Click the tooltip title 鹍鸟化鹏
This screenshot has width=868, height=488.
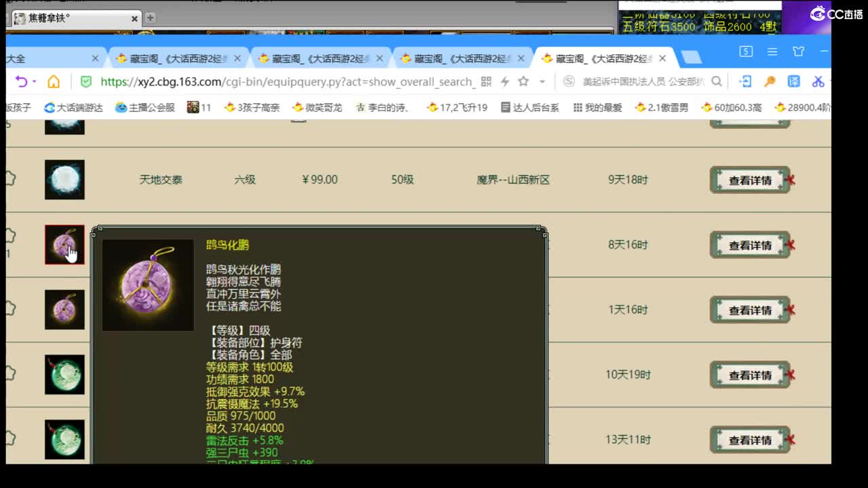coord(227,245)
